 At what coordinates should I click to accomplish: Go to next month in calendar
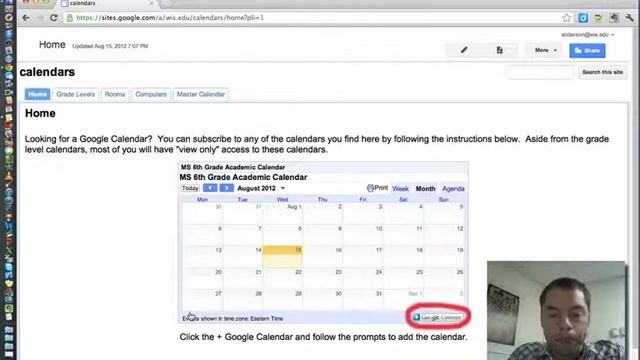(227, 188)
